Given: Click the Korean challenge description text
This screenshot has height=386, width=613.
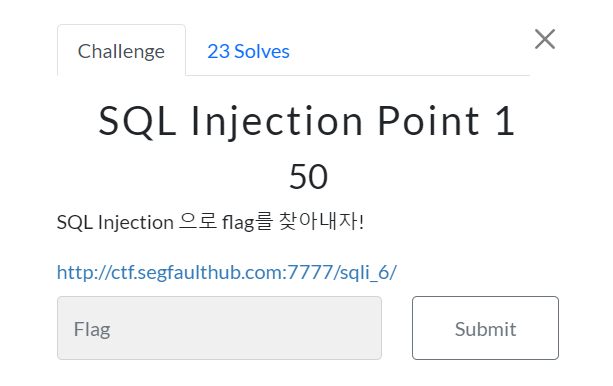Looking at the screenshot, I should tap(210, 222).
